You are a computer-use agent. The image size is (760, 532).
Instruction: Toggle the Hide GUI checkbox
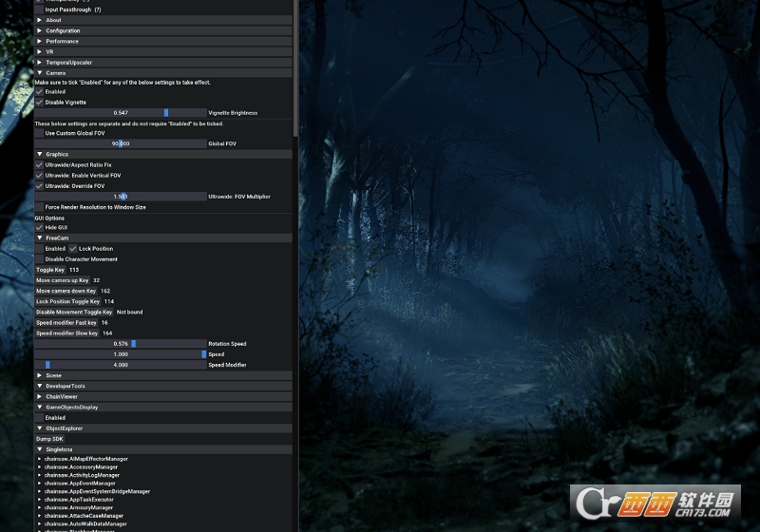pos(39,228)
